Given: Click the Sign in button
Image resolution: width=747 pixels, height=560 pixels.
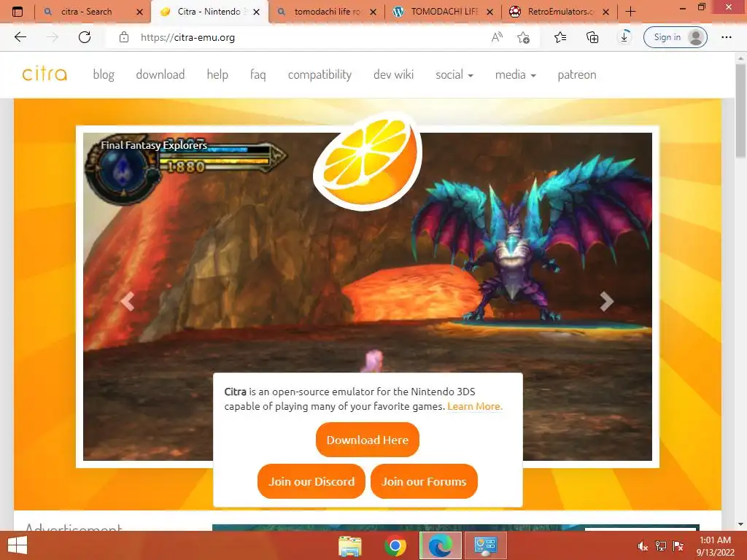Looking at the screenshot, I should [675, 37].
